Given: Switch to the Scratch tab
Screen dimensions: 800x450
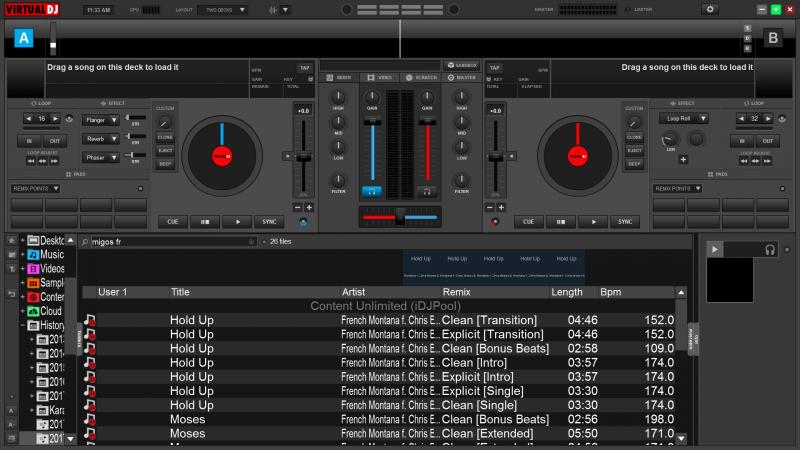Looking at the screenshot, I should point(421,78).
